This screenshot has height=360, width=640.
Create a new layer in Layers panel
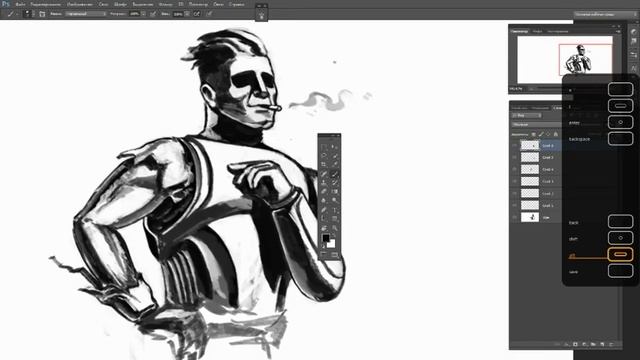[602, 344]
